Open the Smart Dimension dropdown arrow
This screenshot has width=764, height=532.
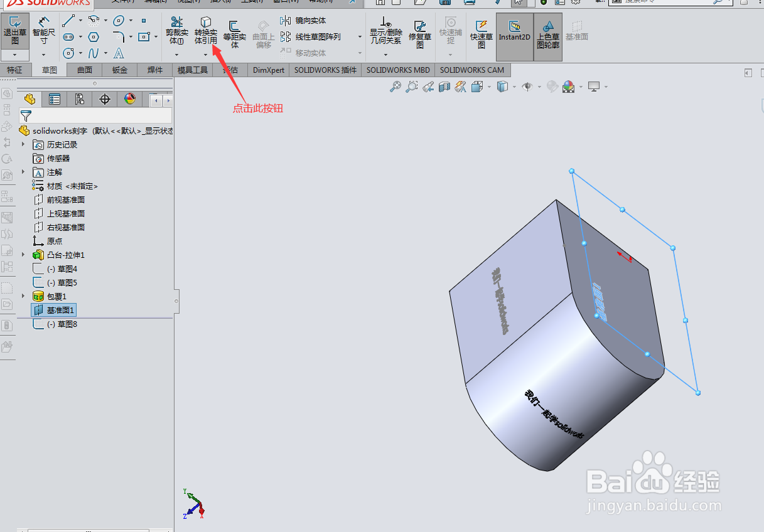tap(44, 55)
